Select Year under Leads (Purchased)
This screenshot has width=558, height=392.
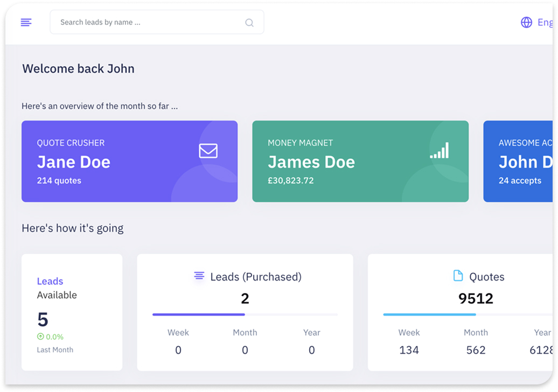312,333
